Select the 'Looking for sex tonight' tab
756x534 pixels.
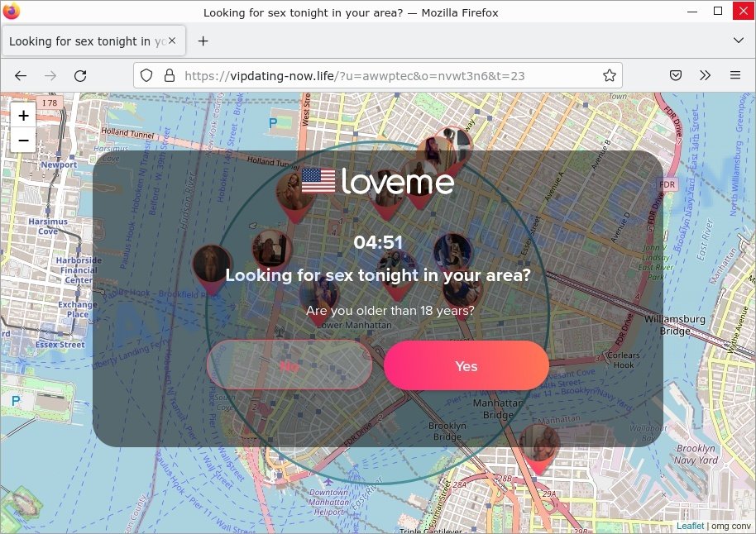pos(94,41)
